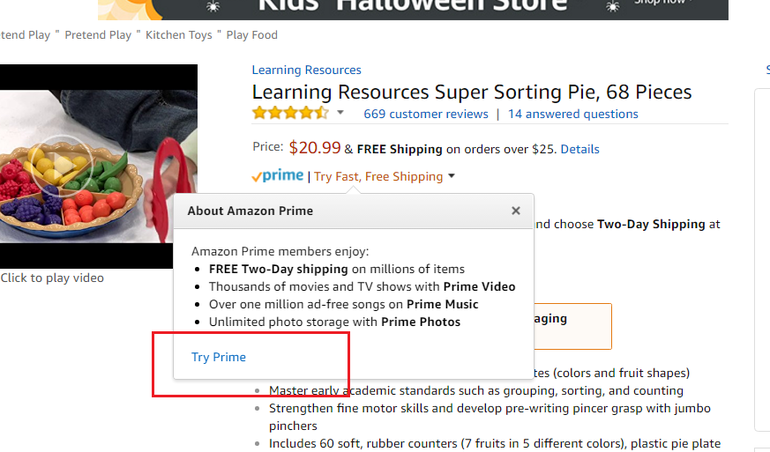This screenshot has width=770, height=452.
Task: Select the Play Food breadcrumb
Action: pyautogui.click(x=252, y=35)
